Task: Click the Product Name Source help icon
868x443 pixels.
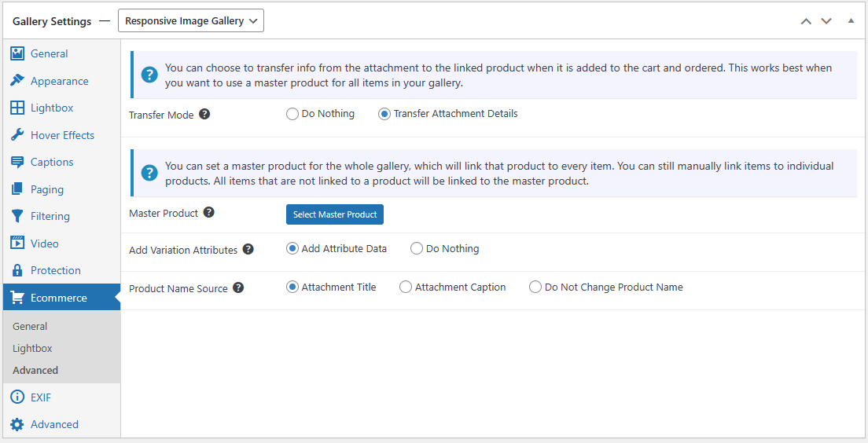Action: click(x=238, y=287)
